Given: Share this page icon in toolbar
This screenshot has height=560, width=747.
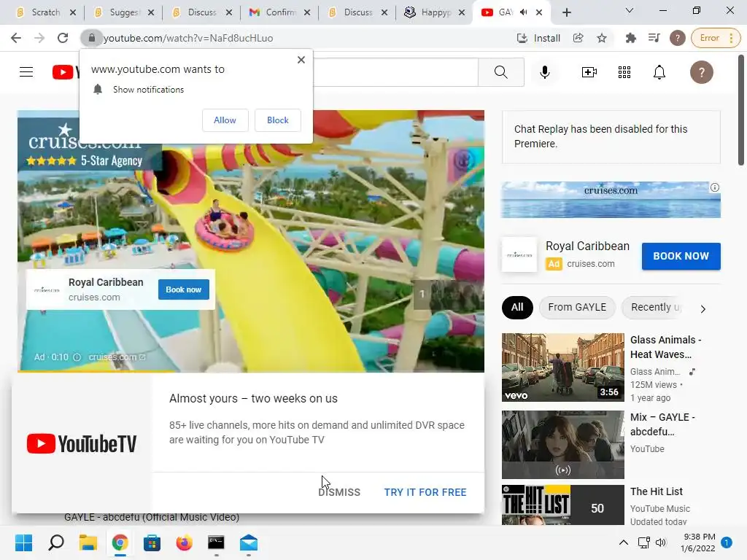Looking at the screenshot, I should (x=578, y=38).
